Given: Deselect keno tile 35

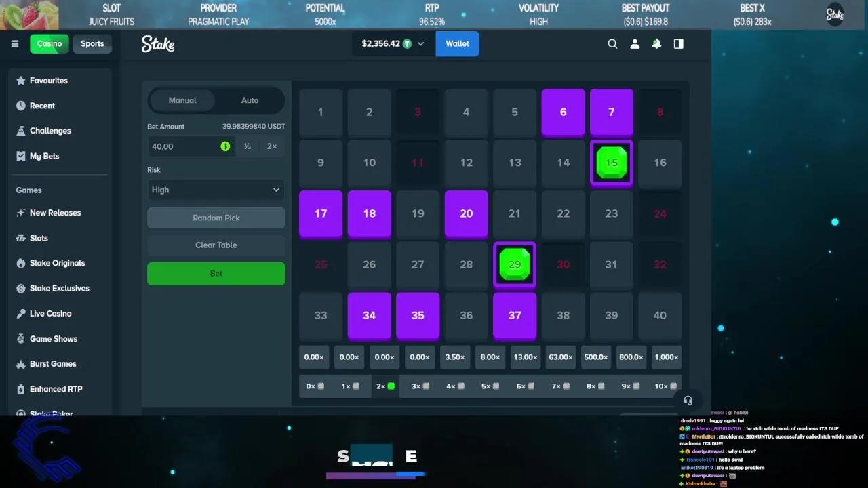Looking at the screenshot, I should (418, 316).
